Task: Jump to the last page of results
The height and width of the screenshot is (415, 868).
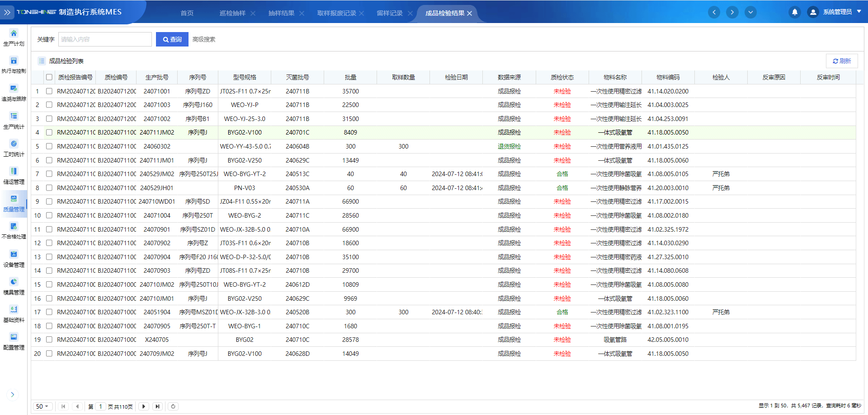Action: coord(157,406)
